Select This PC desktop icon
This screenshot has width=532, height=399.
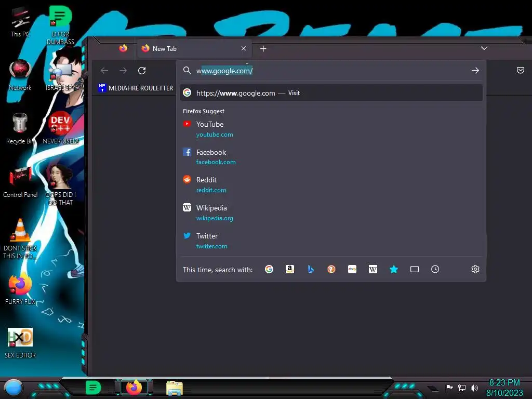click(x=20, y=22)
